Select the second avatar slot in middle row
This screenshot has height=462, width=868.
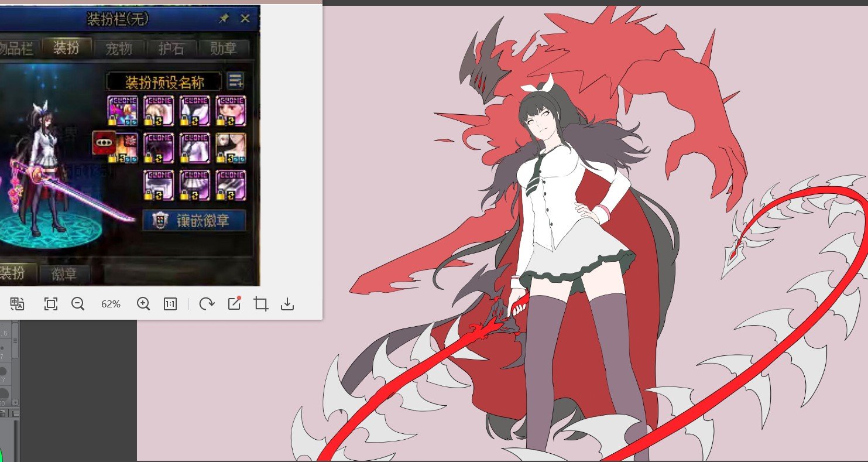tap(159, 148)
